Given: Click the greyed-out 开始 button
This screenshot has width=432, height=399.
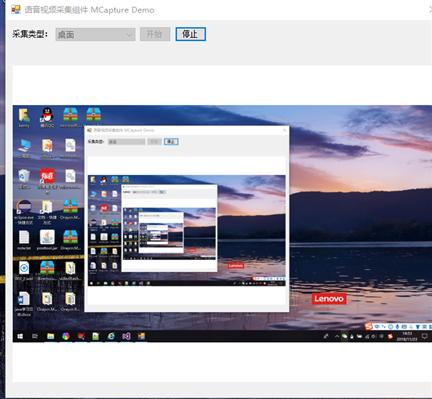Looking at the screenshot, I should pos(155,34).
